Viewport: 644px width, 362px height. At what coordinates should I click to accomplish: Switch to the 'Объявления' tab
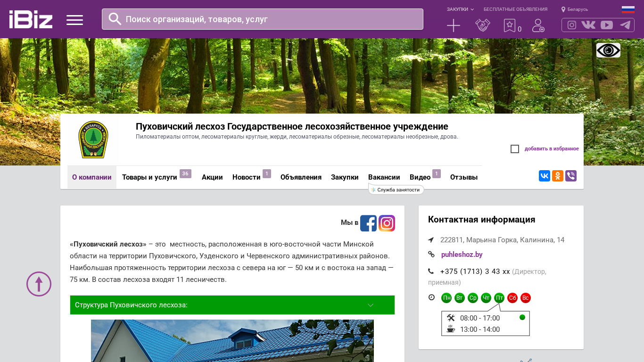coord(301,177)
